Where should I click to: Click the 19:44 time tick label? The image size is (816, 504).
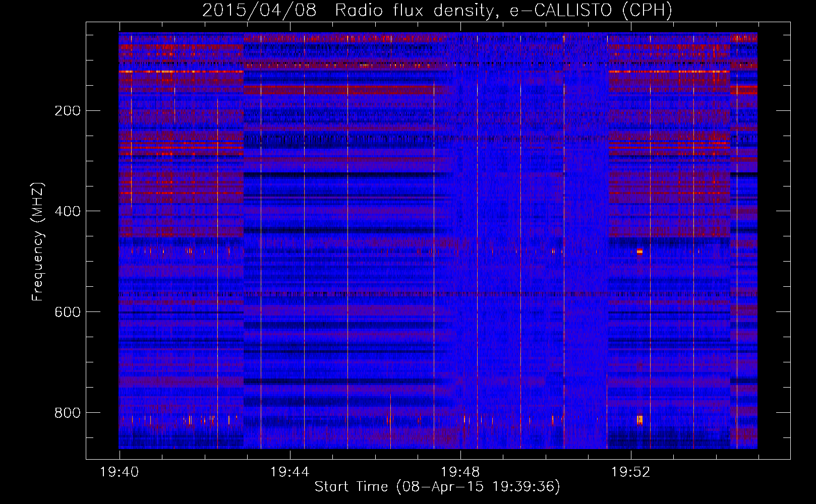click(x=290, y=472)
